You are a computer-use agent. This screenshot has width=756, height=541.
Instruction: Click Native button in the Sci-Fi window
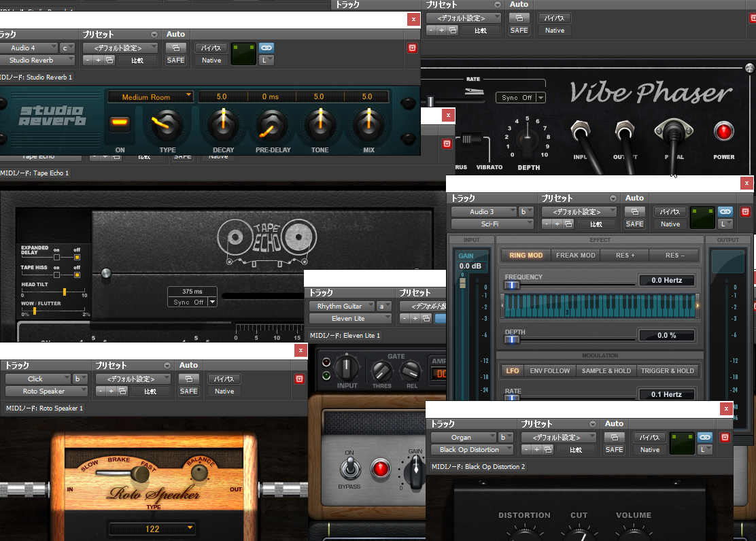click(x=670, y=224)
